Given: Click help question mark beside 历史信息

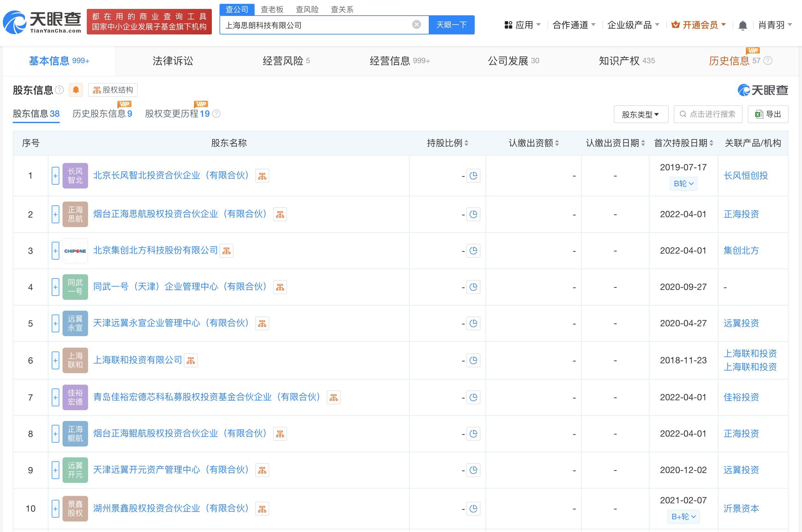Looking at the screenshot, I should pyautogui.click(x=768, y=61).
